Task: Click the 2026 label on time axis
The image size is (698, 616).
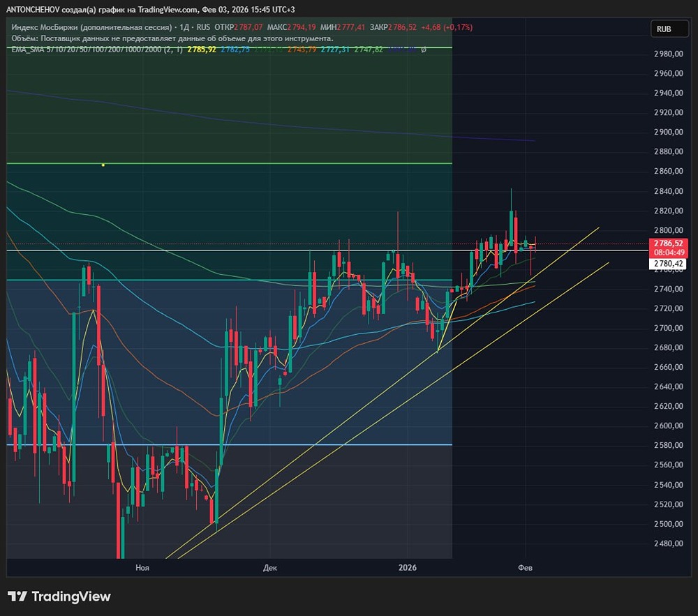Action: (x=408, y=568)
